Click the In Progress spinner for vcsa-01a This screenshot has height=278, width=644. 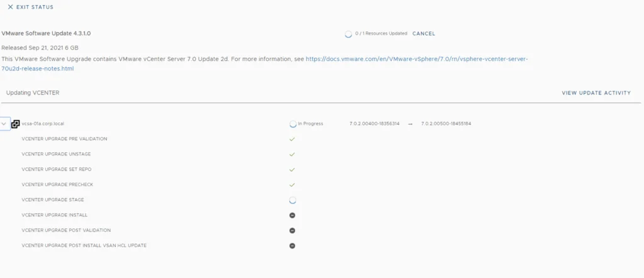293,124
